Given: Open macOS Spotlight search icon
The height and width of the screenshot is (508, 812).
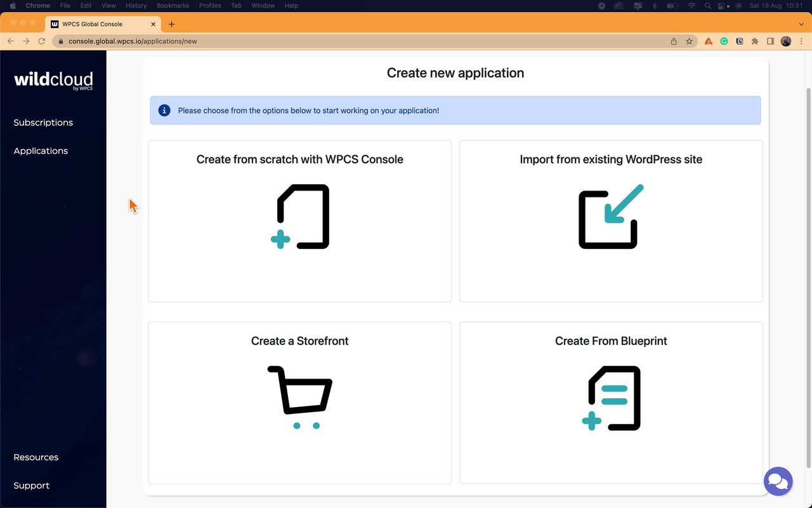Looking at the screenshot, I should tap(707, 6).
